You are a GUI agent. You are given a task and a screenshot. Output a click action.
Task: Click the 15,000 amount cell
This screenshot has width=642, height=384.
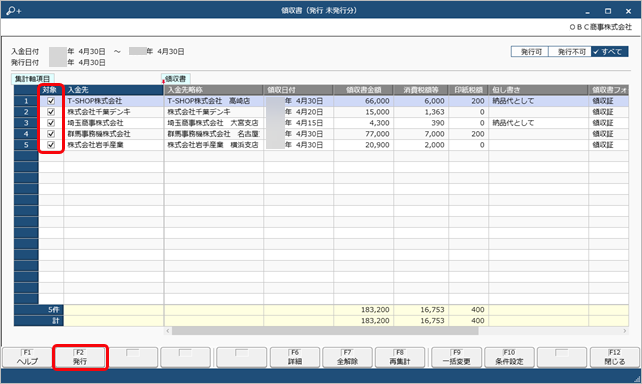tap(364, 112)
